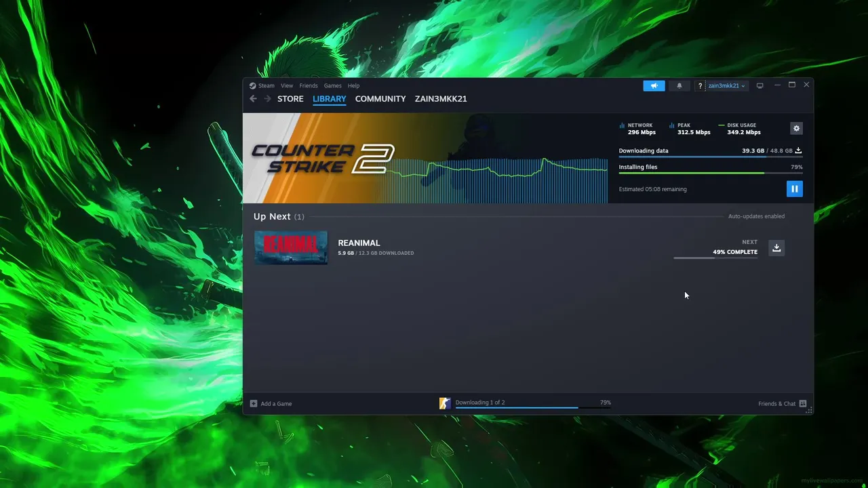Open the Steam menu
Image resolution: width=868 pixels, height=488 pixels.
[267, 86]
